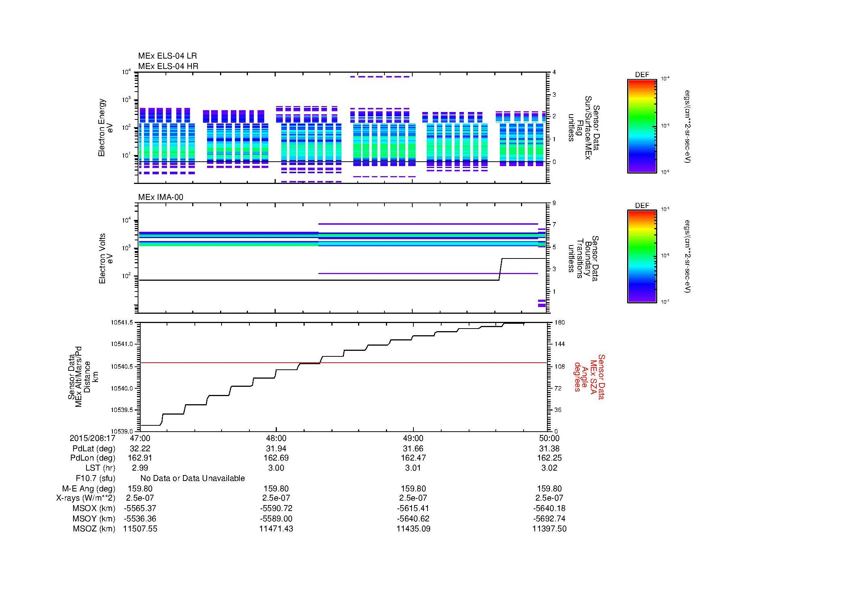Select the "MEx IMA-00" panel title
Screen dimensions: 868x613
click(x=161, y=197)
